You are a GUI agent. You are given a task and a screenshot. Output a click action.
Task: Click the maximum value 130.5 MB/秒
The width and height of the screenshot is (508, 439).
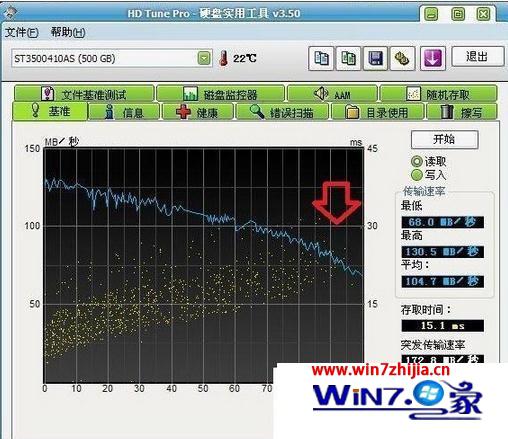pyautogui.click(x=443, y=252)
